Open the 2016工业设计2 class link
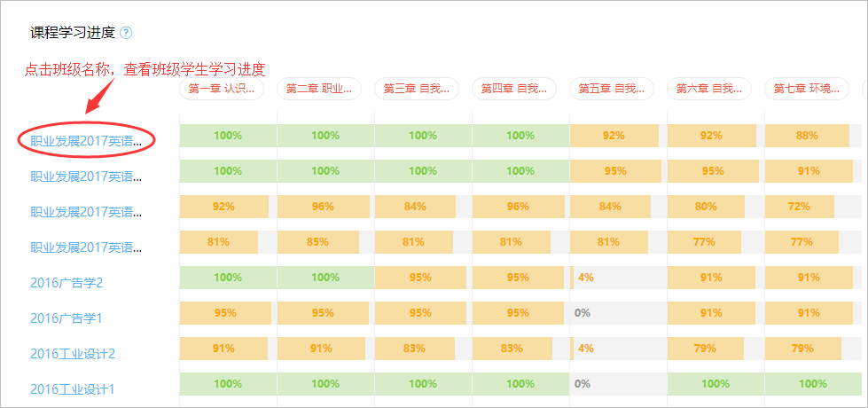Image resolution: width=868 pixels, height=408 pixels. click(73, 353)
